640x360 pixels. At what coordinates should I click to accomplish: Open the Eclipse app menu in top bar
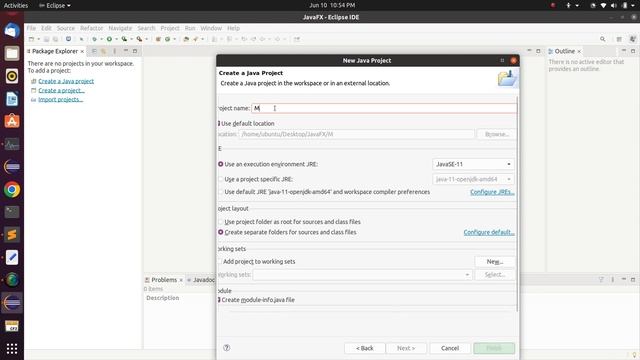click(55, 5)
